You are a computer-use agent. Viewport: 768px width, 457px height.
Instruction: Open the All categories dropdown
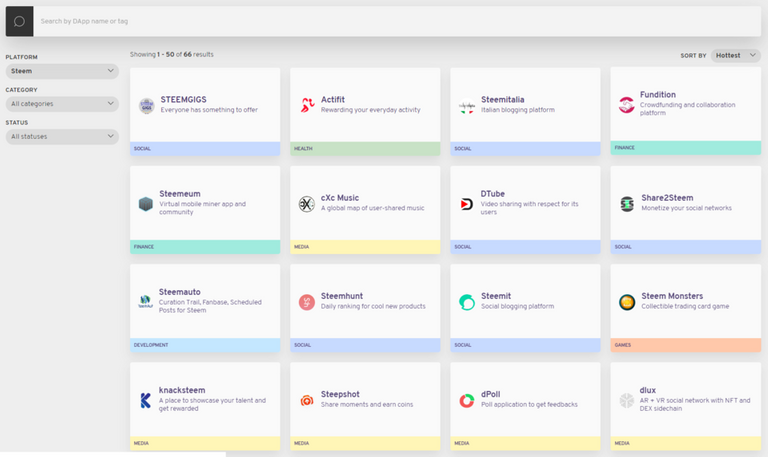click(62, 103)
